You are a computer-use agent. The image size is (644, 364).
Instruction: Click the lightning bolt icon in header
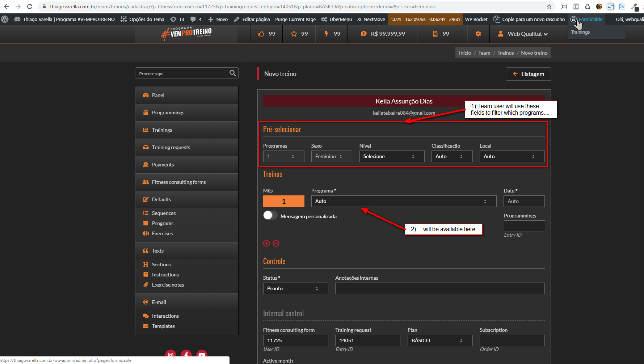326,34
